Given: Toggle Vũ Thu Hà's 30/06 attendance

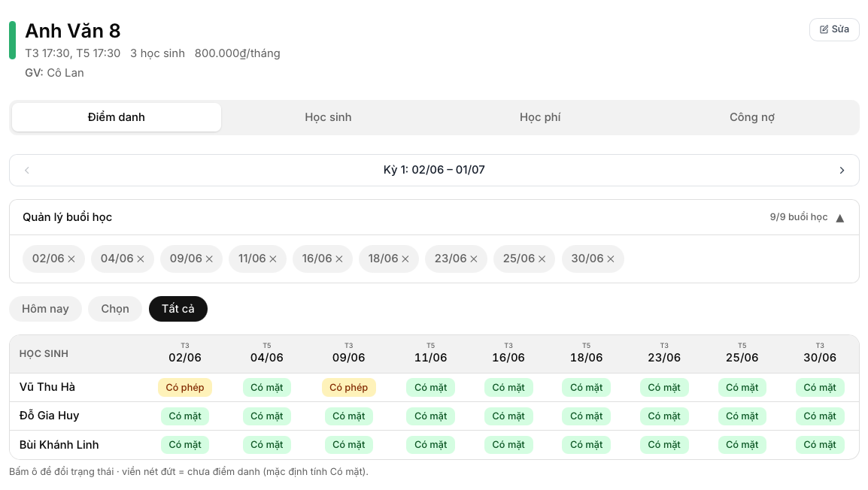Looking at the screenshot, I should 820,388.
